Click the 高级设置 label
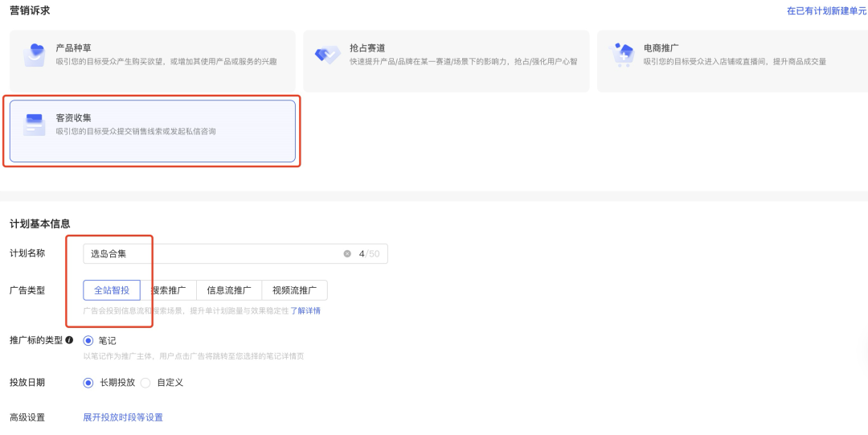The height and width of the screenshot is (435, 868). (x=27, y=417)
